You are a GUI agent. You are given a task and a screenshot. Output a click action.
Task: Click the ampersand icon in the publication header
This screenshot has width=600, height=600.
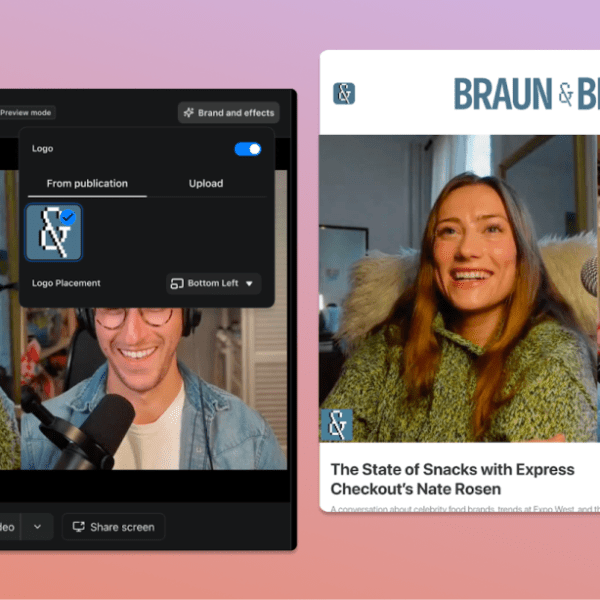coord(344,93)
